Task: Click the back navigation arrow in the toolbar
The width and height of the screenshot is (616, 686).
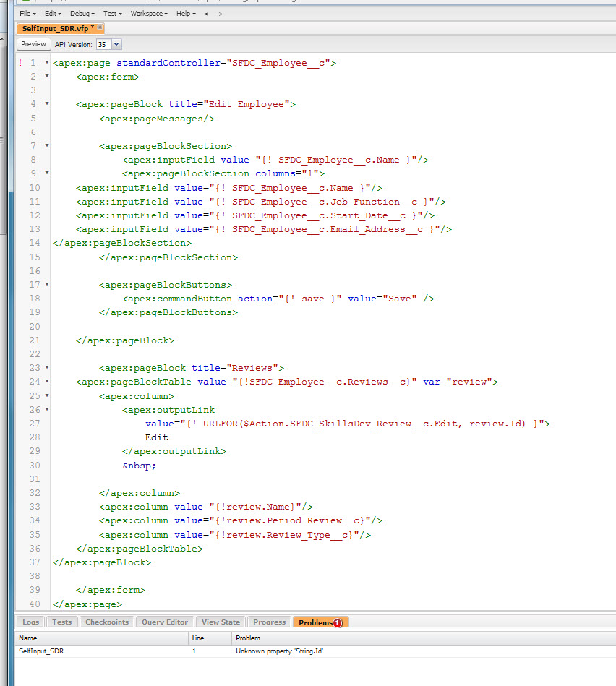Action: pos(206,13)
